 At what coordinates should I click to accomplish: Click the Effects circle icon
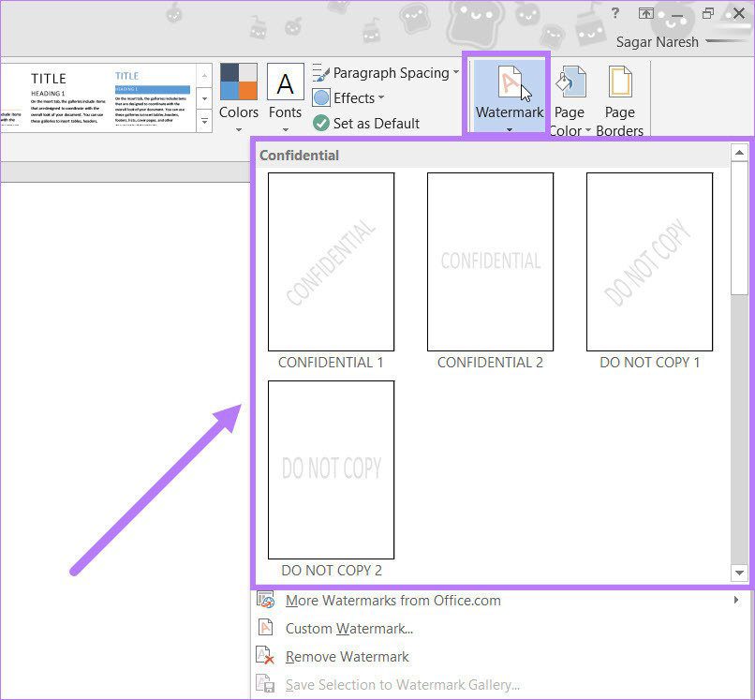coord(321,97)
